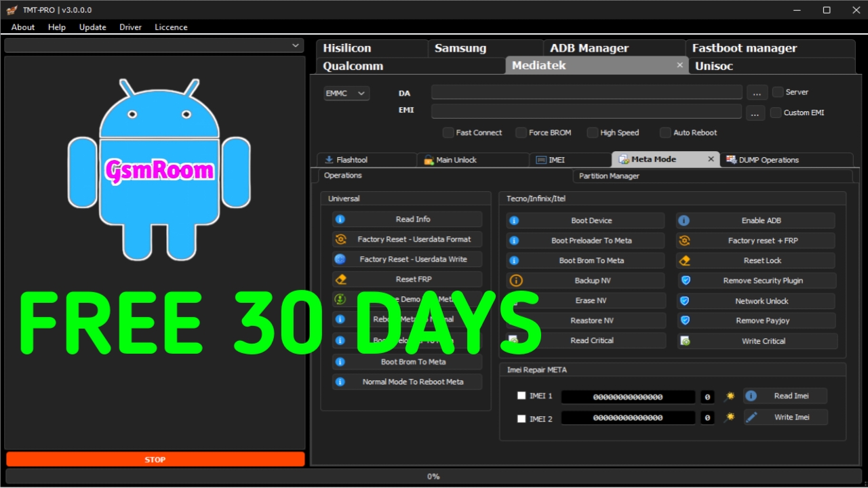Click the Reset FRP eraser icon
868x488 pixels.
(340, 279)
